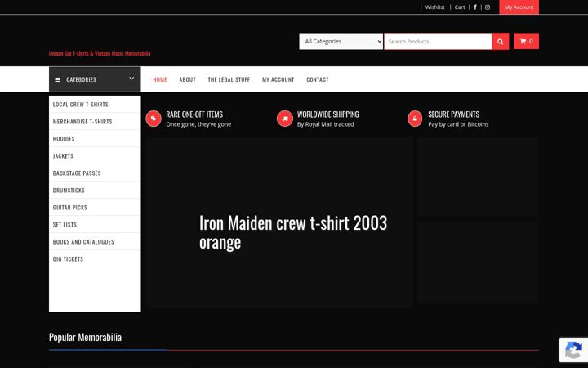Click the red search magnifier button

tap(501, 42)
